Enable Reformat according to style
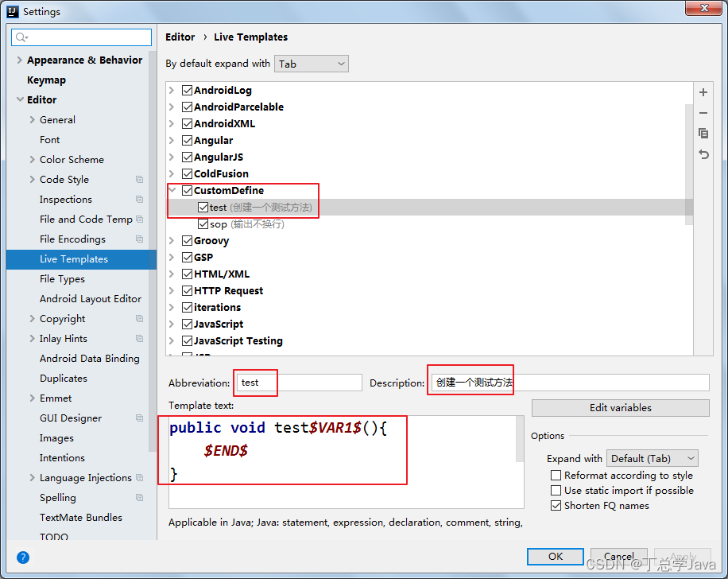The image size is (728, 579). 556,476
